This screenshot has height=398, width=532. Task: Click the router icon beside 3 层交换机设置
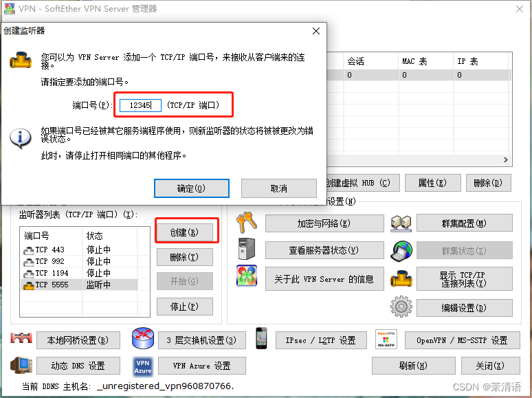[143, 338]
